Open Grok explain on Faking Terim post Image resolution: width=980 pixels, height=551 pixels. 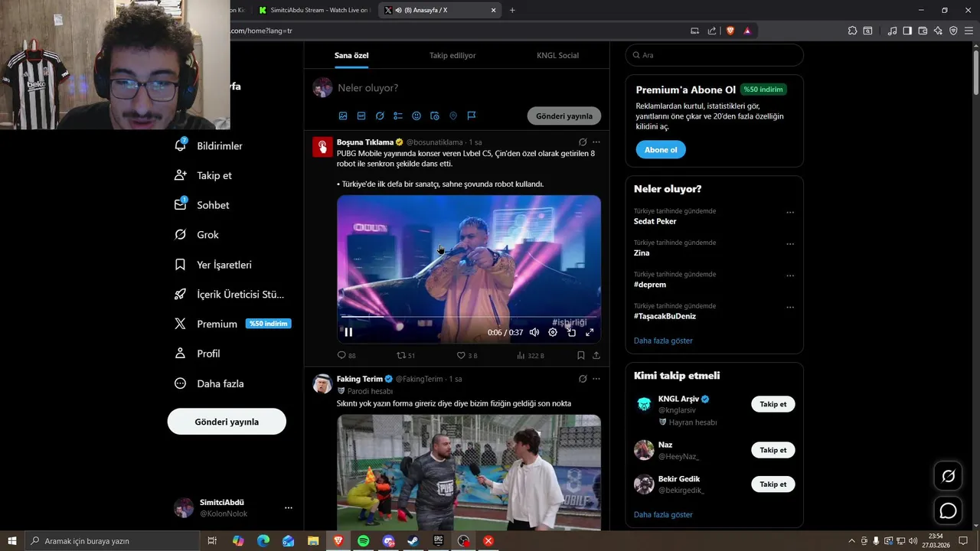[583, 379]
